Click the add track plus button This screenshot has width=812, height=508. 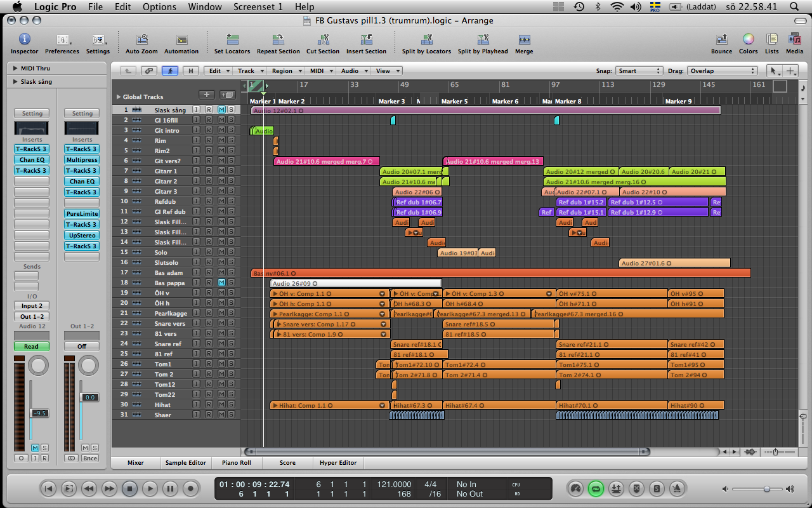tap(206, 95)
